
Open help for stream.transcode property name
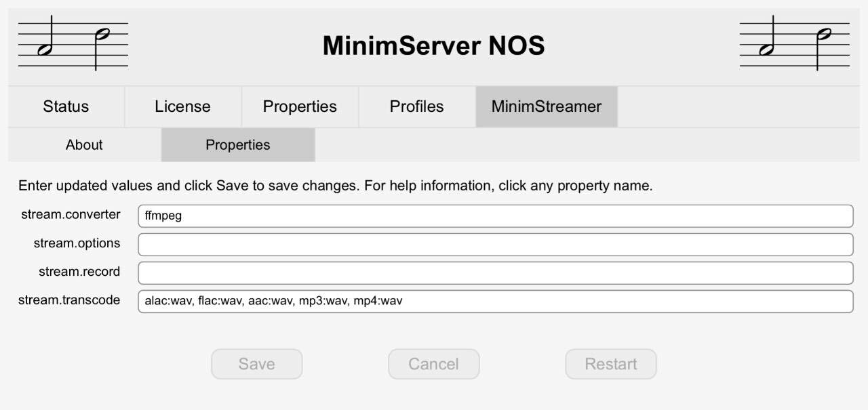click(x=69, y=300)
